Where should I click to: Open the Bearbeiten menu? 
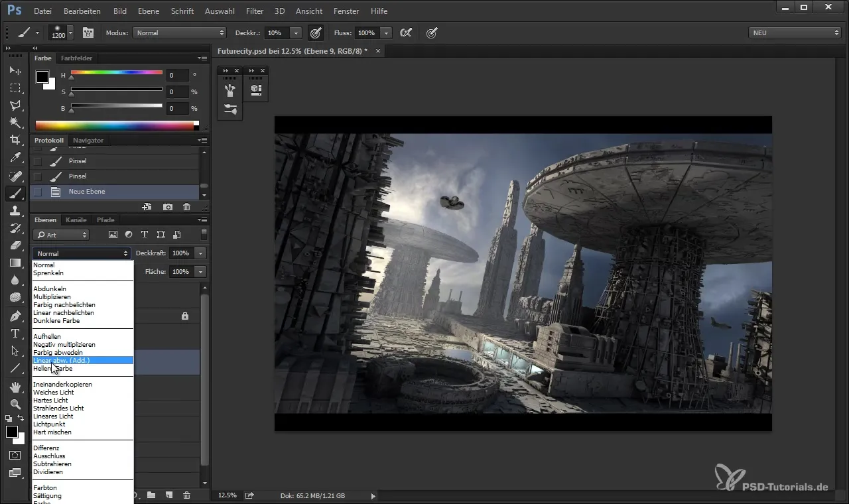pos(82,11)
